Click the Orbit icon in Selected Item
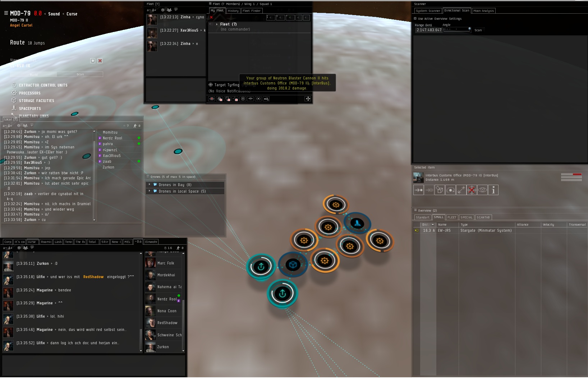The image size is (588, 378). click(x=450, y=190)
